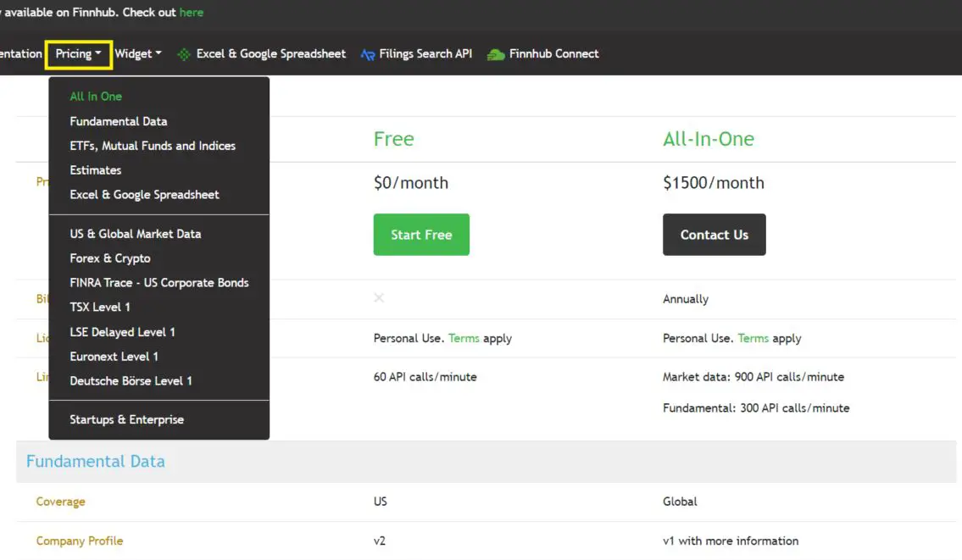Choose Forex & Crypto from the menu
Screen dimensions: 962x560
[110, 259]
